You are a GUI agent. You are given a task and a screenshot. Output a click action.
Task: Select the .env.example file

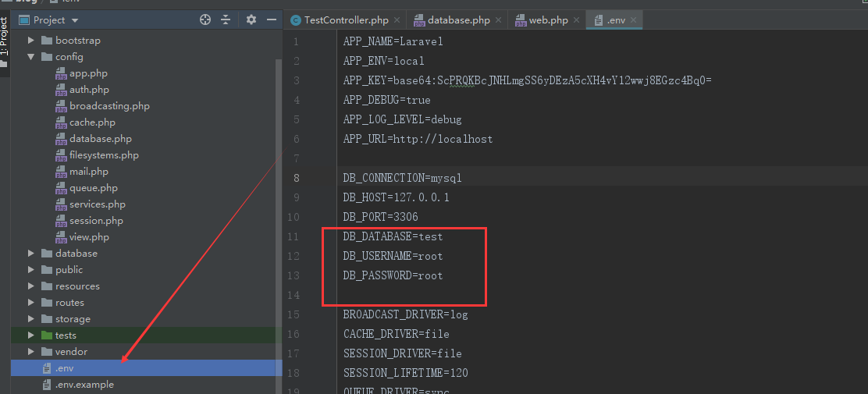(x=85, y=385)
